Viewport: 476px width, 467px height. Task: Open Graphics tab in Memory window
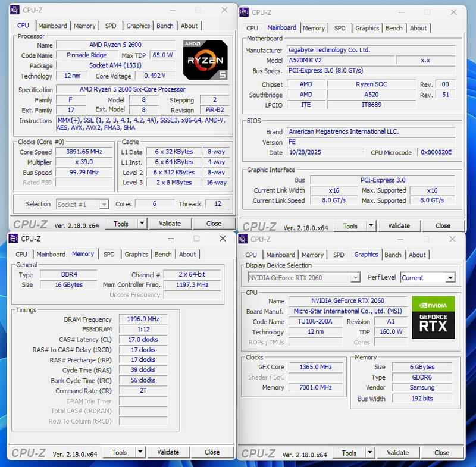(x=136, y=254)
